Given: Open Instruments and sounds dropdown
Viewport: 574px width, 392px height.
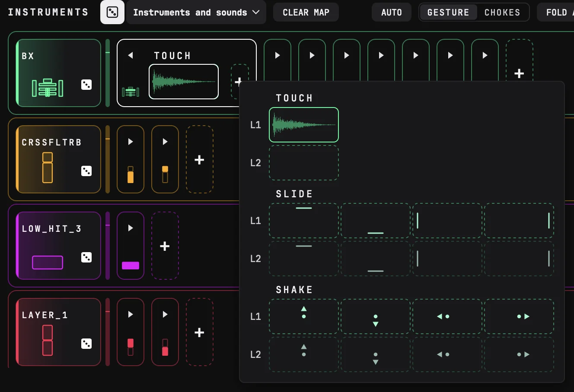Looking at the screenshot, I should 196,12.
